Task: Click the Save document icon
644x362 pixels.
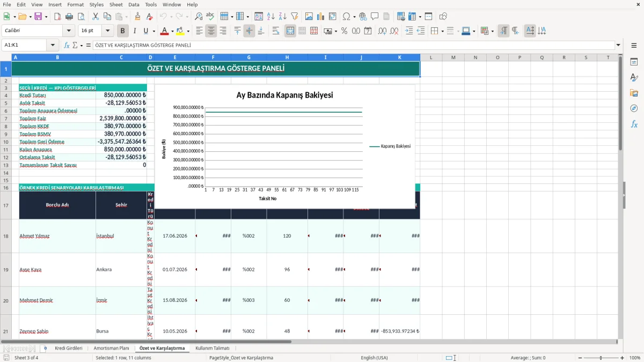Action: tap(38, 17)
